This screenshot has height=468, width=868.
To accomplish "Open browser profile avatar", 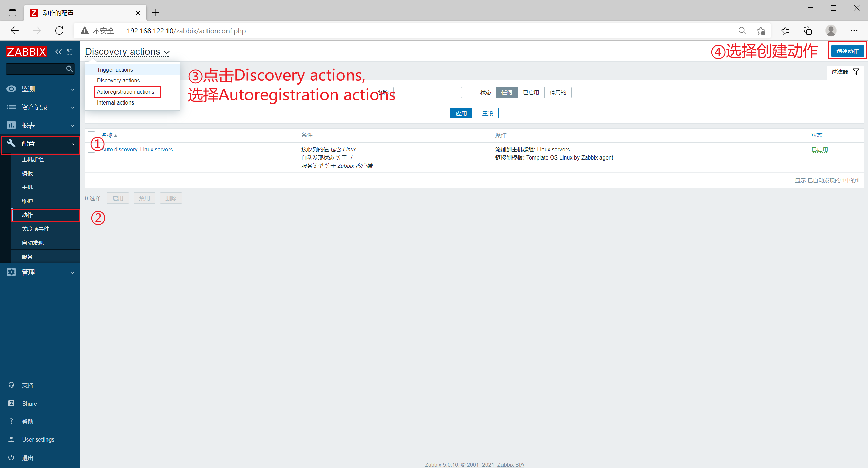I will (x=831, y=31).
